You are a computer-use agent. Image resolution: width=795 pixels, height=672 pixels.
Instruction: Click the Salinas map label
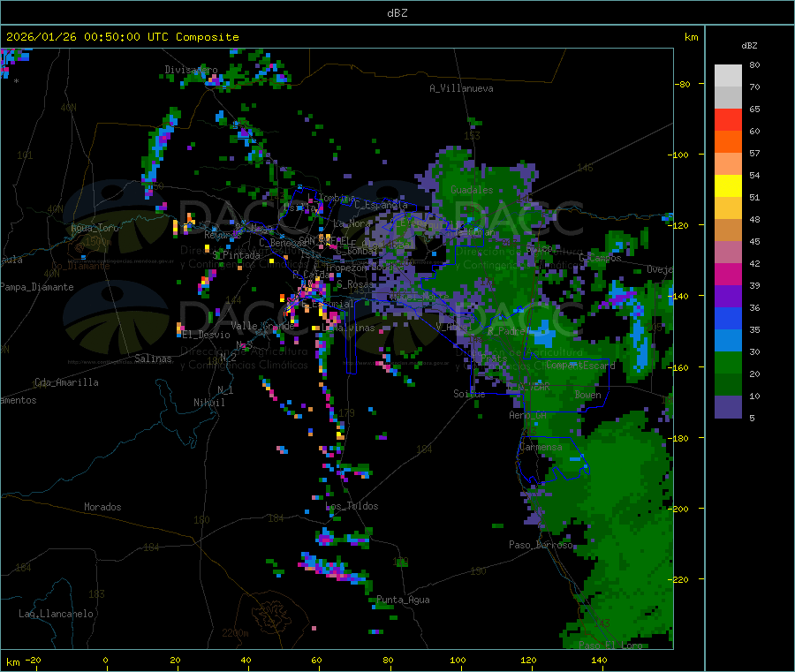point(153,359)
